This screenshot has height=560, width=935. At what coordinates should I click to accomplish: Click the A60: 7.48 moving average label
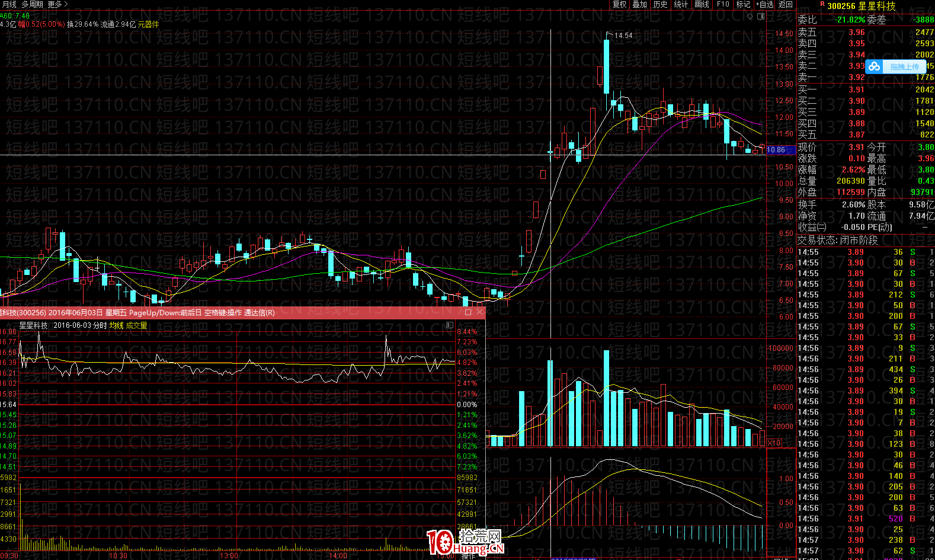point(15,16)
